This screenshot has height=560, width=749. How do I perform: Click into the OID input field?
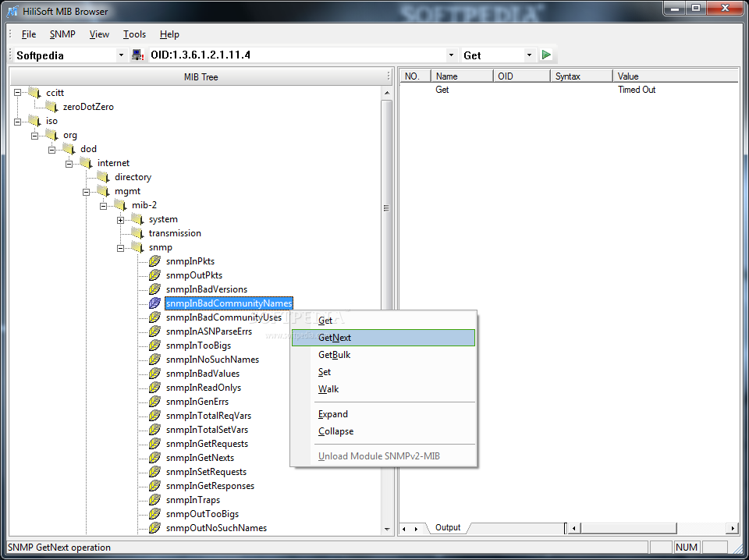click(x=297, y=55)
